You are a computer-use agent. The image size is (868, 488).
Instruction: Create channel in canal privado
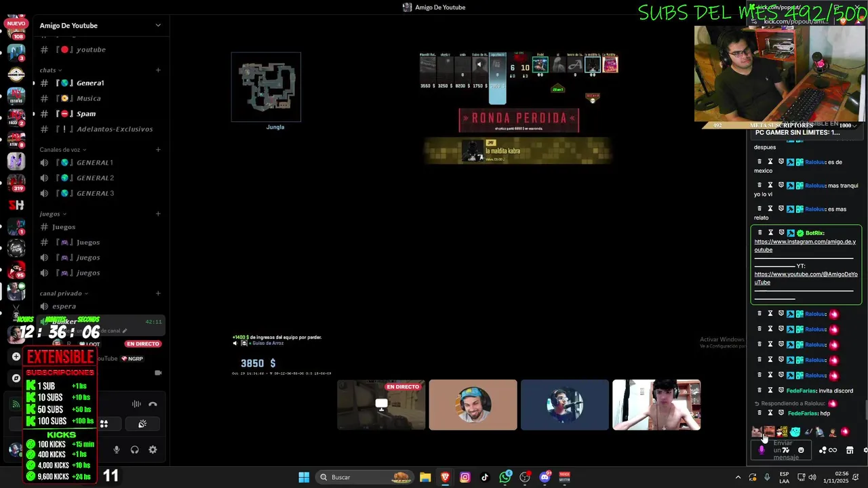(158, 293)
